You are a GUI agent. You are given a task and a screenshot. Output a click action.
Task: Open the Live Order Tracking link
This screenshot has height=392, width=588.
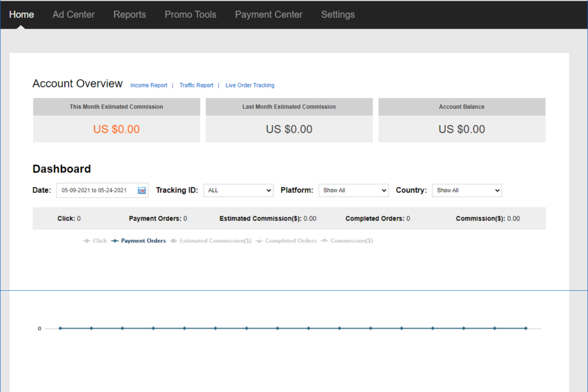250,85
